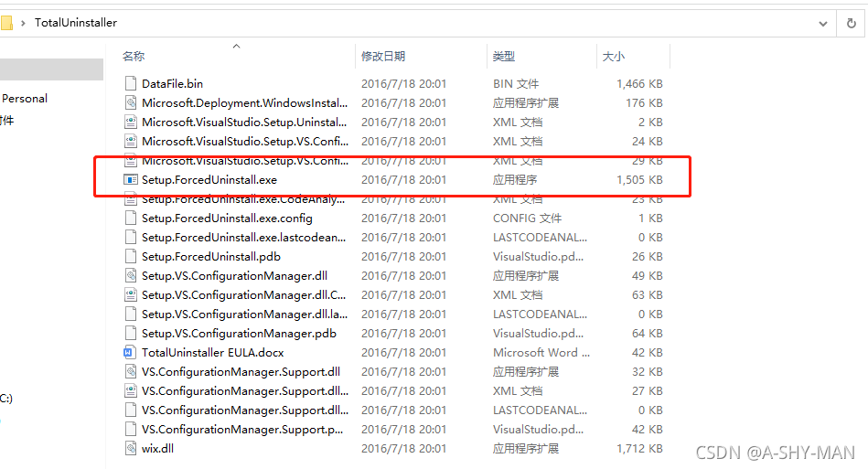Click the 1,712 KB size value
868x469 pixels.
[x=639, y=449]
